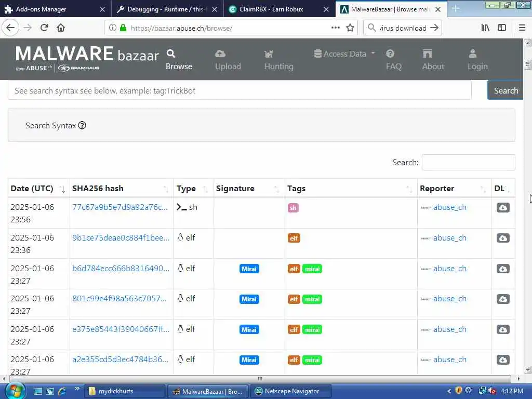
Task: Open a new browser tab
Action: coord(455,9)
